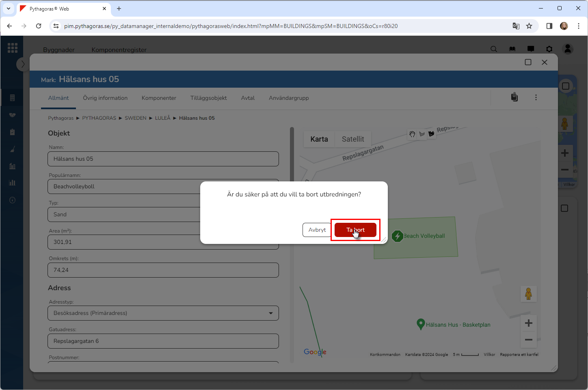The width and height of the screenshot is (588, 390).
Task: Cancel the dialog with Avbryt
Action: [317, 230]
